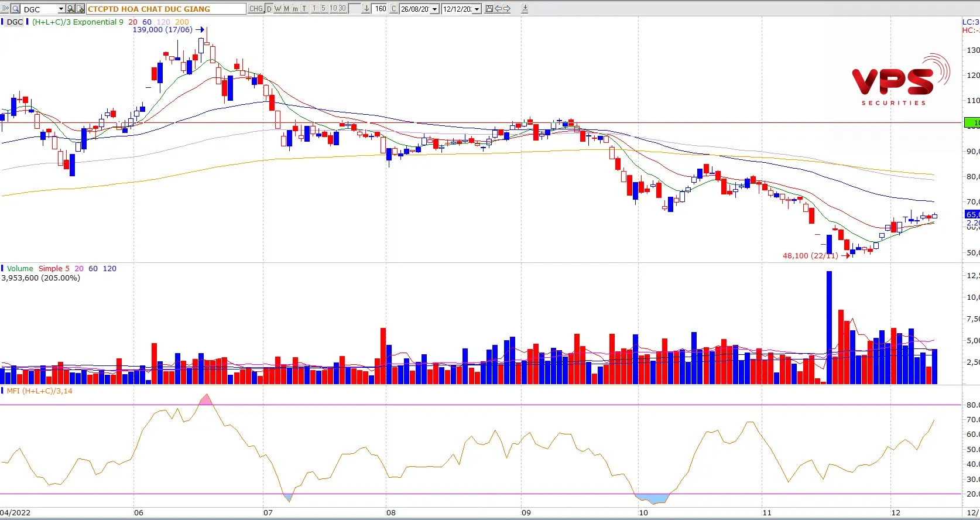Screen dimensions: 980x520
Task: Click the magnifier search icon beside the DGC symbol box
Action: tap(16, 9)
